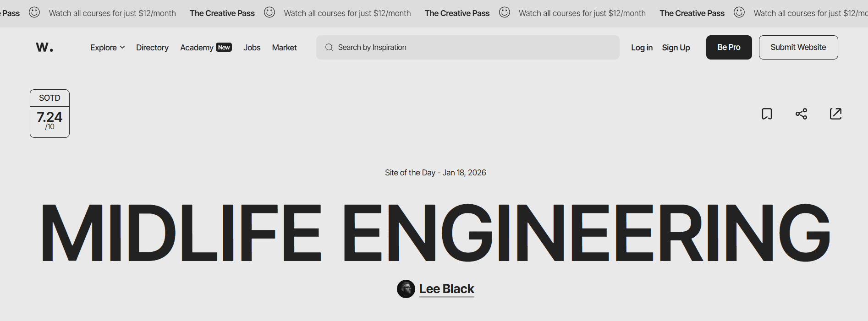The image size is (868, 321).
Task: Visit the site via external link icon
Action: coord(835,114)
